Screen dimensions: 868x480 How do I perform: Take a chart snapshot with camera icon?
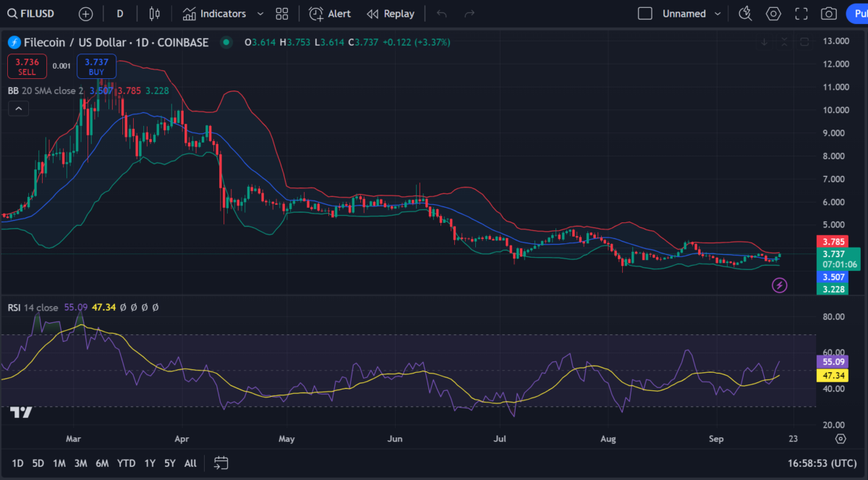[829, 14]
